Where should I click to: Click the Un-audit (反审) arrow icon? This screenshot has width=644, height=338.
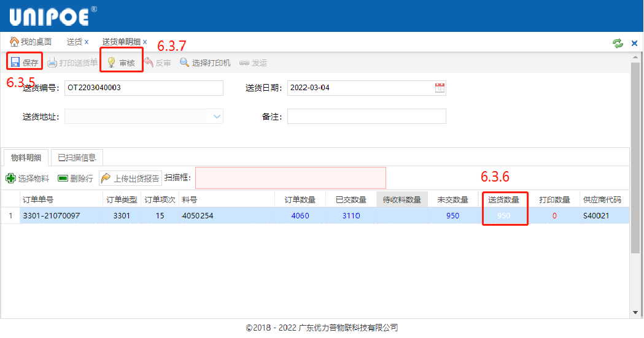[x=149, y=63]
